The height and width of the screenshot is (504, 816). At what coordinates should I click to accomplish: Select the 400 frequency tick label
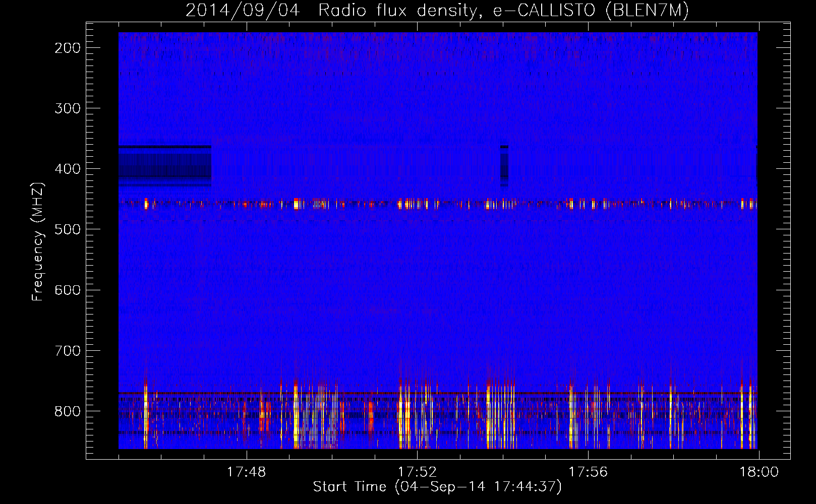[68, 169]
